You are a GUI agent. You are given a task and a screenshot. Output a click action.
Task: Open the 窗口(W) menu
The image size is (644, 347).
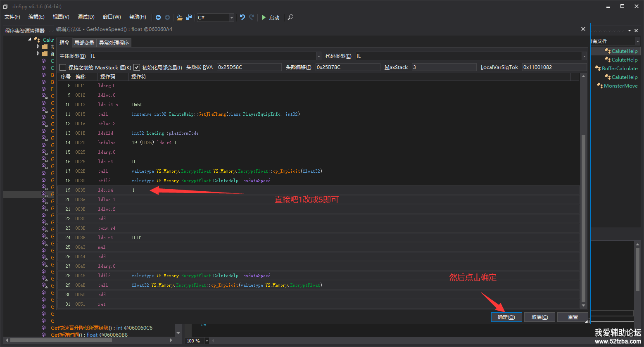coord(112,17)
